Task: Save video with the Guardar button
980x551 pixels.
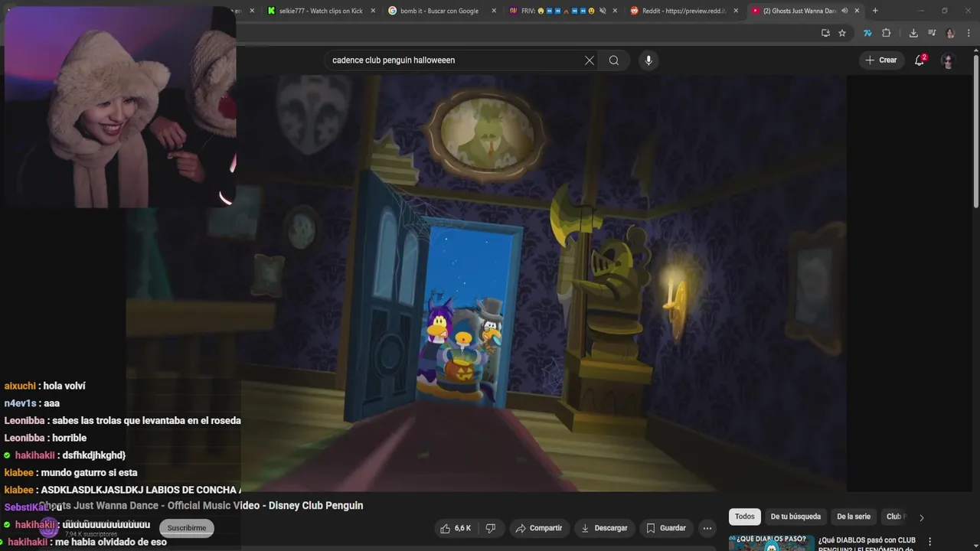Action: pyautogui.click(x=666, y=528)
